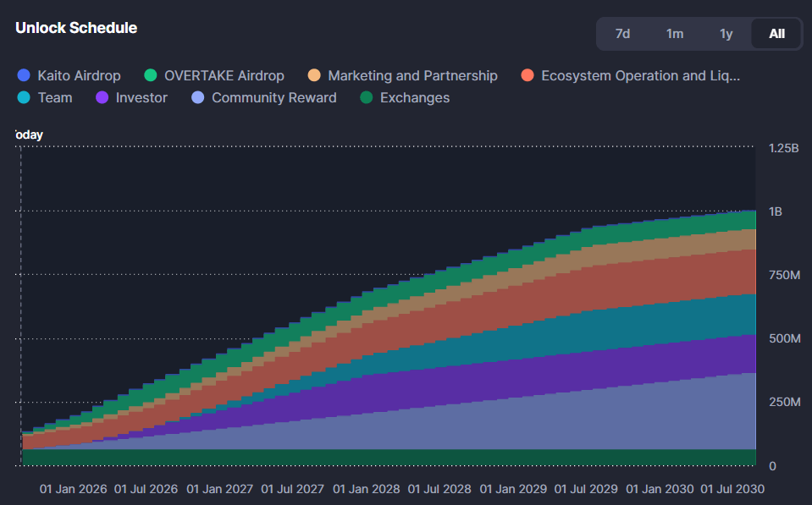This screenshot has height=505, width=812.
Task: Click the cyan Team legend dot
Action: [24, 97]
